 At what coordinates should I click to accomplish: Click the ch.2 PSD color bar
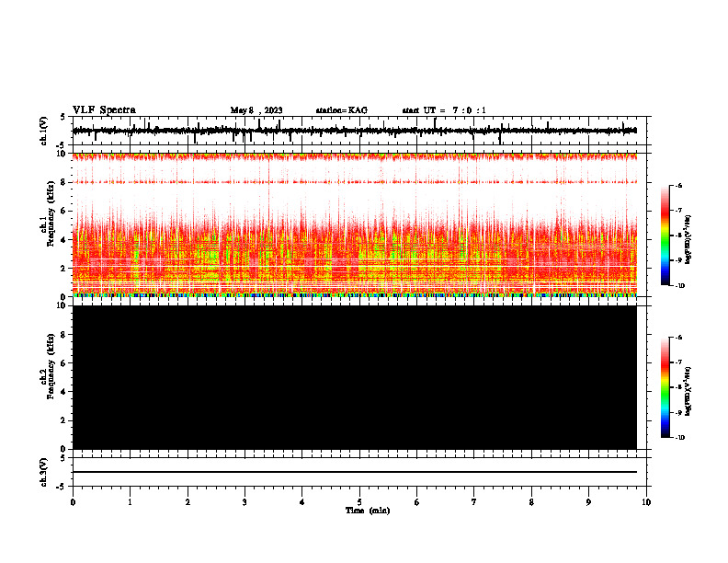pyautogui.click(x=665, y=387)
